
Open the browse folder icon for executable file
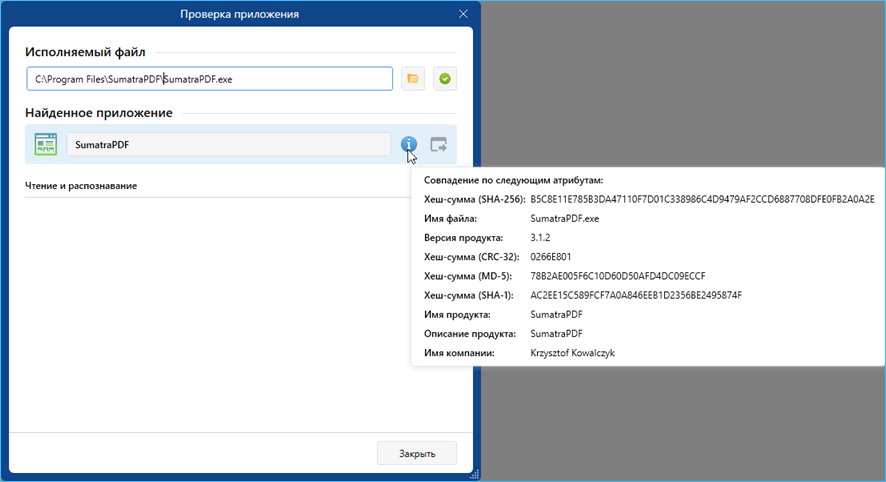[x=413, y=79]
